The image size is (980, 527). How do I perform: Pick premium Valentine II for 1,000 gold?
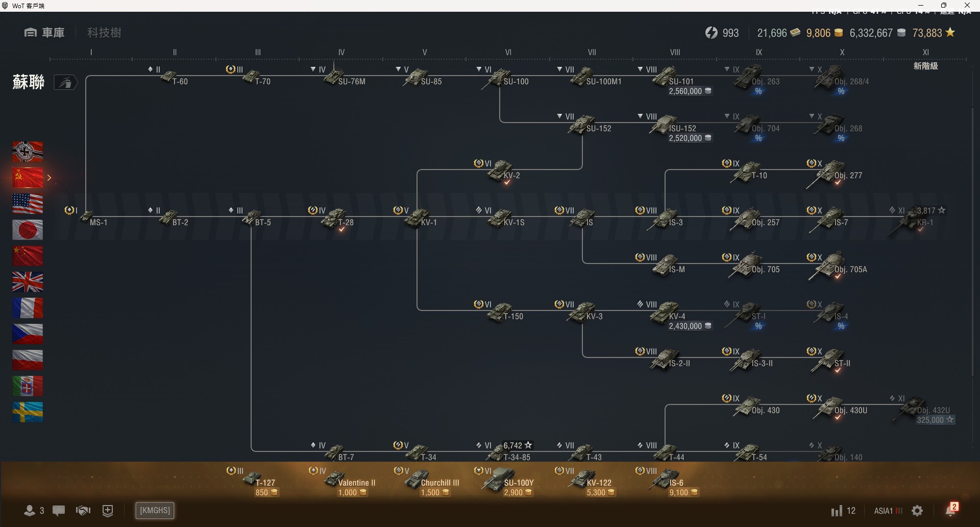[x=343, y=481]
